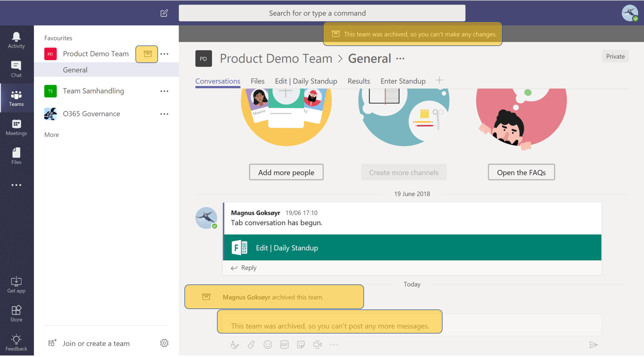Switch to the Results tab
The image size is (644, 357).
[x=358, y=80]
